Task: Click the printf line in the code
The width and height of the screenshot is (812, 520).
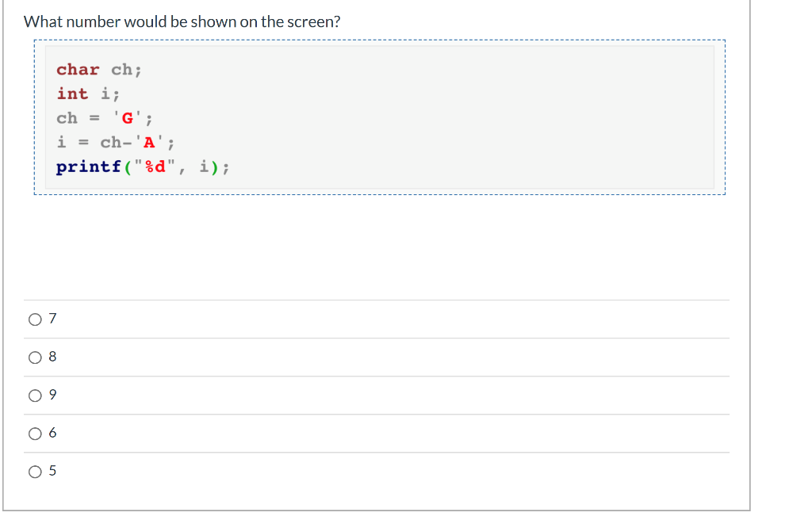Action: coord(141,166)
